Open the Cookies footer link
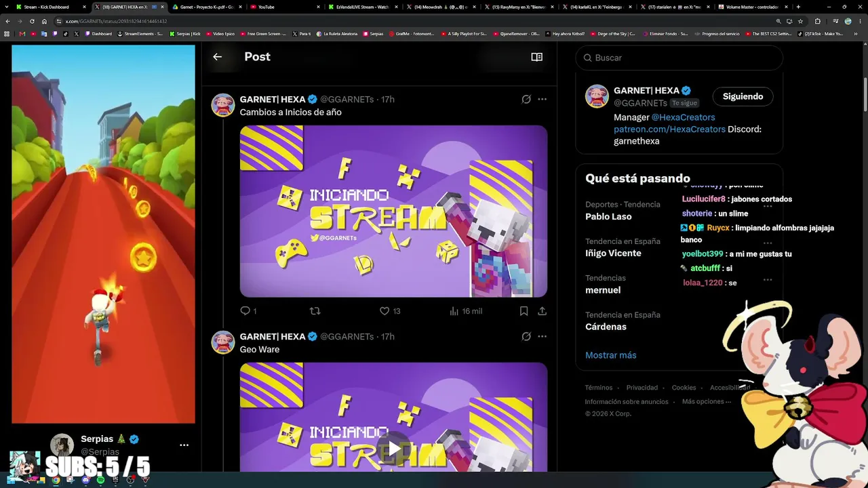The image size is (868, 488). click(684, 388)
